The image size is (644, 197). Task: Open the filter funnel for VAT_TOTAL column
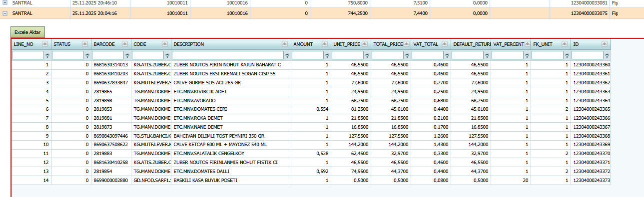pyautogui.click(x=447, y=55)
